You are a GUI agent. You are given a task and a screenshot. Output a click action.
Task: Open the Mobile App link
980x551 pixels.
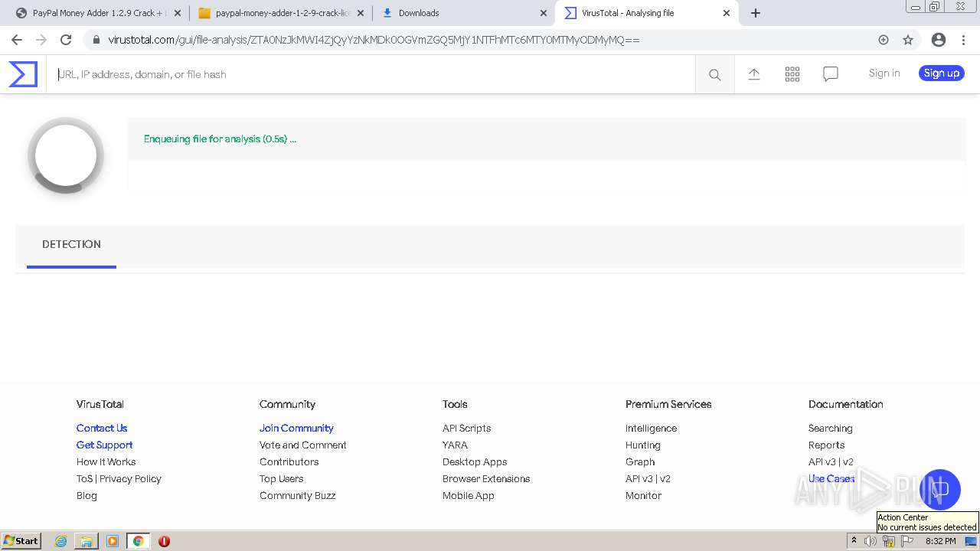tap(469, 496)
